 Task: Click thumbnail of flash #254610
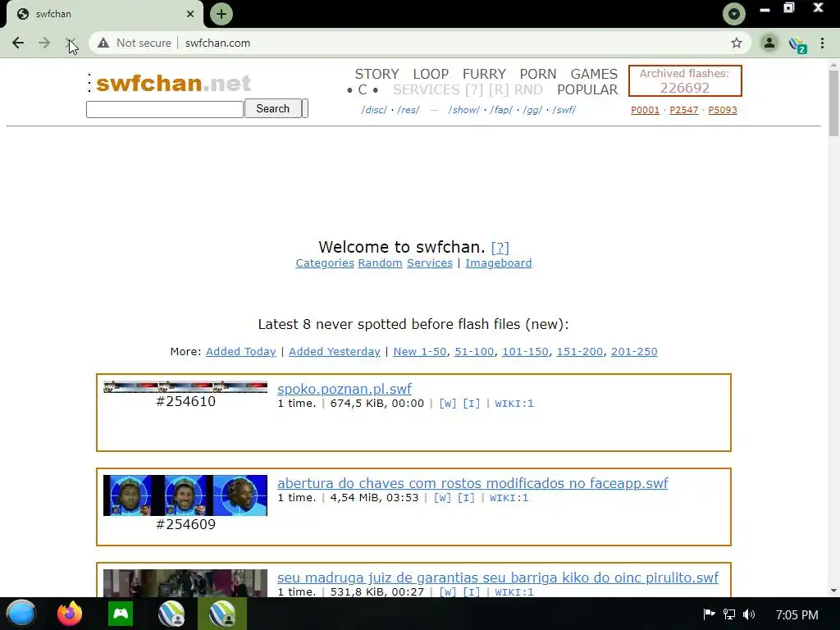(185, 387)
